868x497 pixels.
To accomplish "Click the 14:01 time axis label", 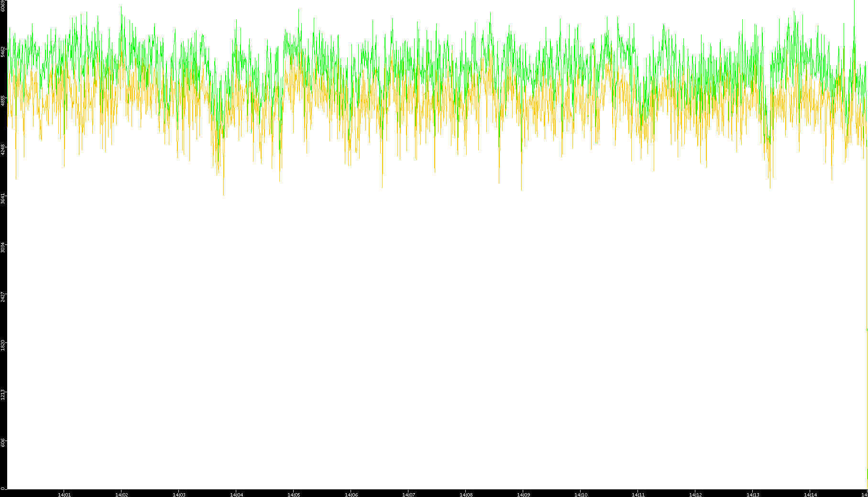I will pyautogui.click(x=64, y=494).
